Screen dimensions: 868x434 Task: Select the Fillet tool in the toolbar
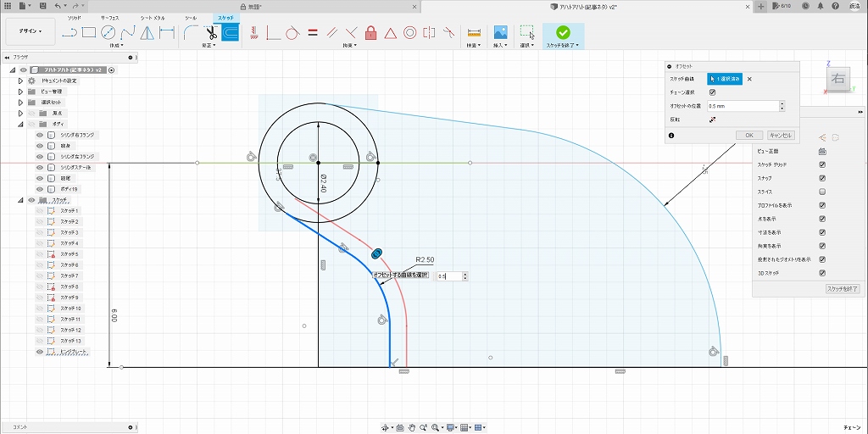[191, 33]
